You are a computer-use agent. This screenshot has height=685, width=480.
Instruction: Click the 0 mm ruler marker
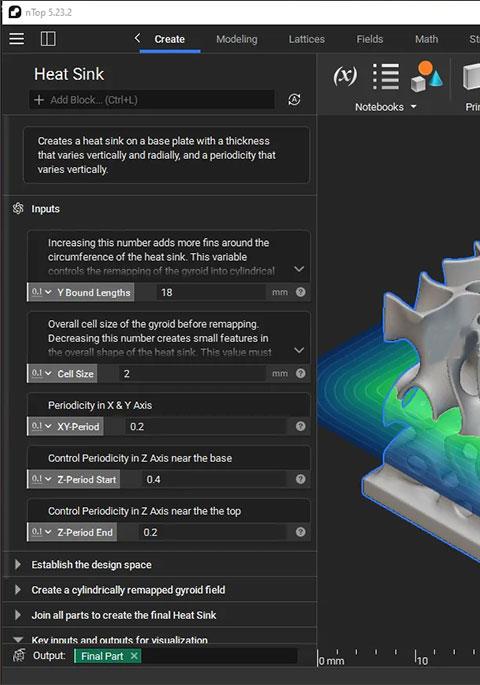click(331, 661)
